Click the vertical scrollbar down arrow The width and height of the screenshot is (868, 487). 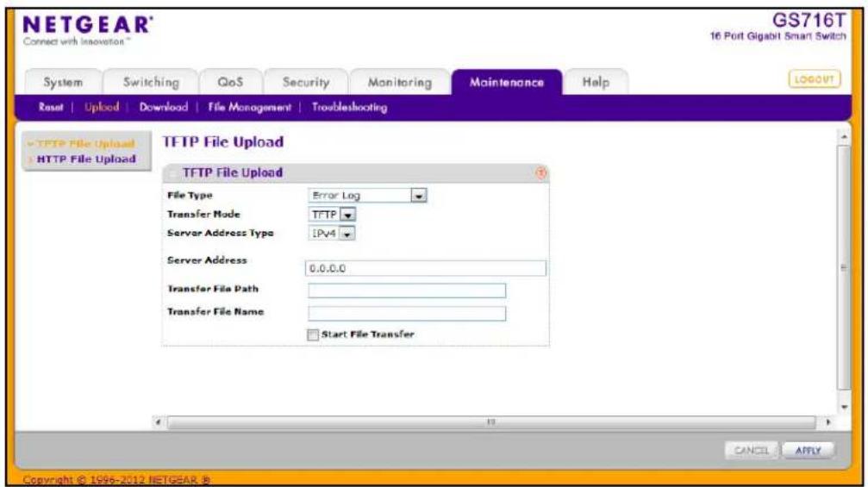point(844,408)
